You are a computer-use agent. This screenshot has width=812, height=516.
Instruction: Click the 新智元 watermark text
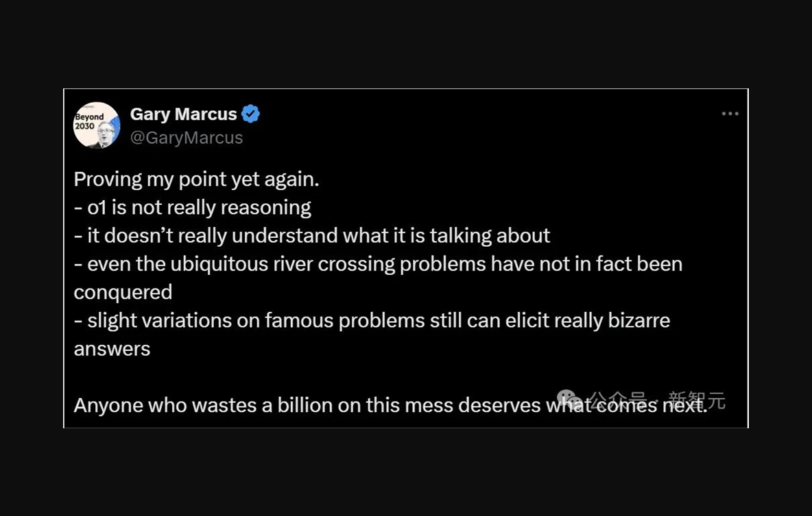point(697,400)
